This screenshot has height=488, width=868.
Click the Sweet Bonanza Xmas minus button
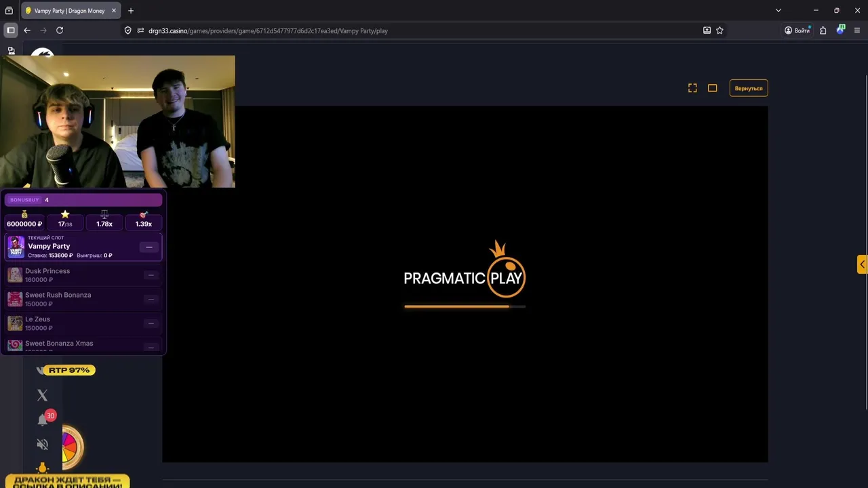point(151,347)
